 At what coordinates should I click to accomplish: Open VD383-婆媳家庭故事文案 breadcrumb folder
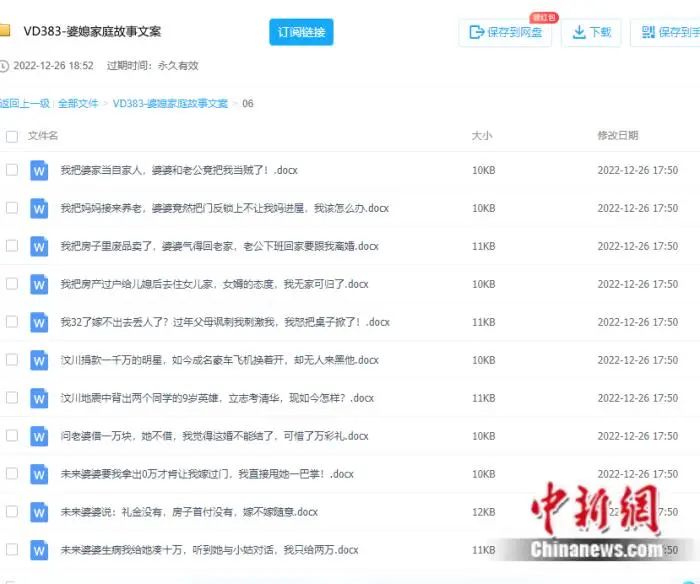170,103
